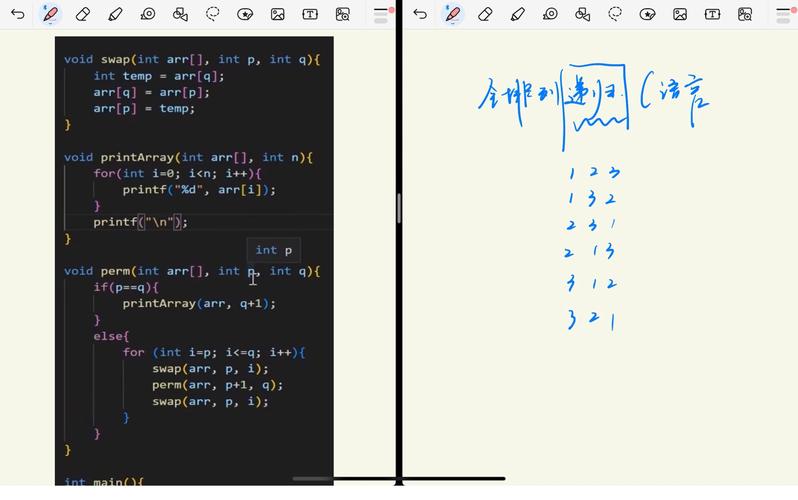
Task: Select the text box tool in left toolbar
Action: [310, 14]
